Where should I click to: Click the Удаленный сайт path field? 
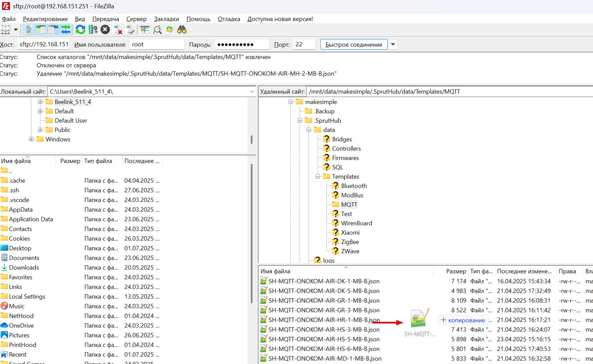[x=449, y=91]
